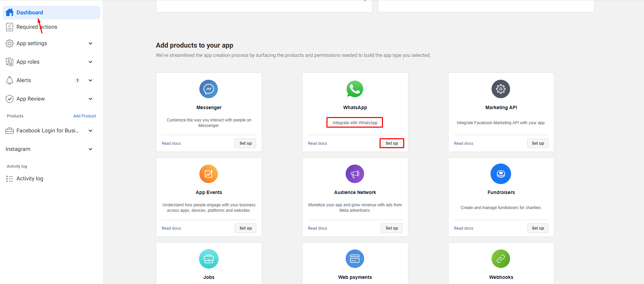Expand the Alerts section chevron
The width and height of the screenshot is (644, 284).
click(90, 80)
